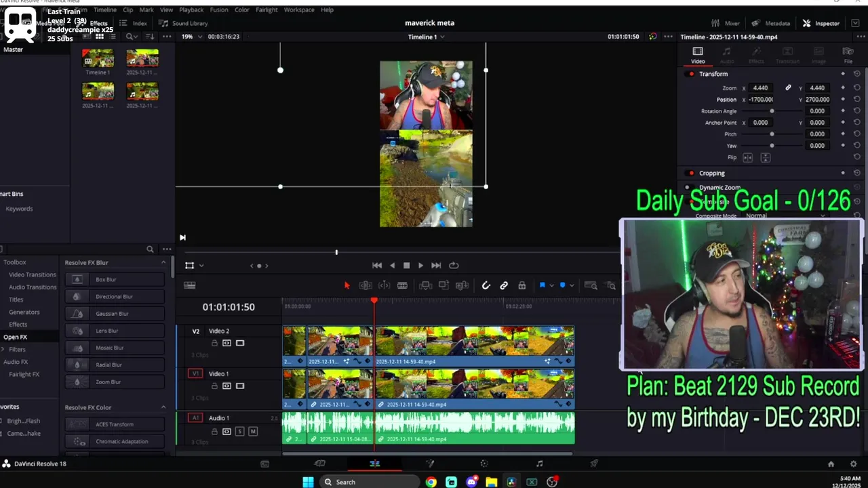The image size is (868, 488).
Task: Toggle Auto Track Selector on Video 1
Action: click(226, 386)
